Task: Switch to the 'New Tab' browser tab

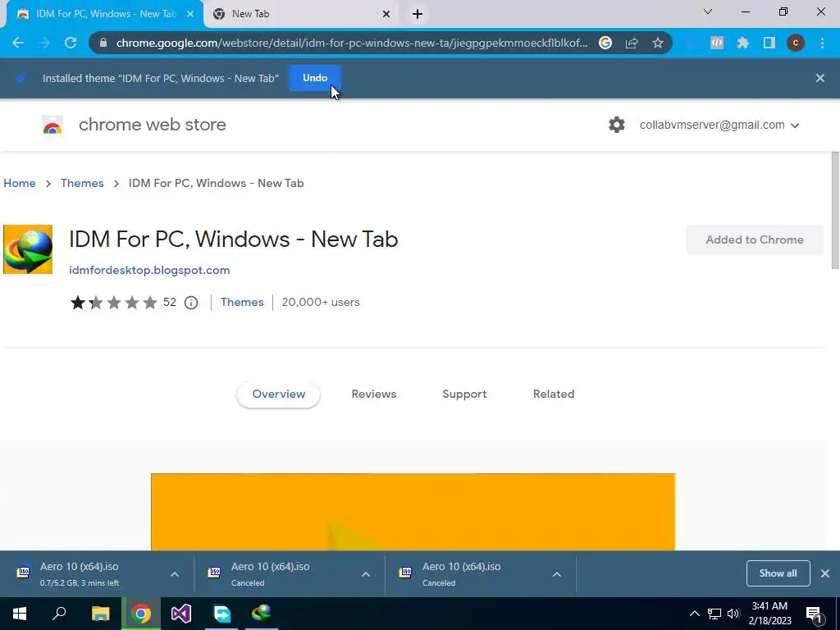Action: (x=300, y=14)
